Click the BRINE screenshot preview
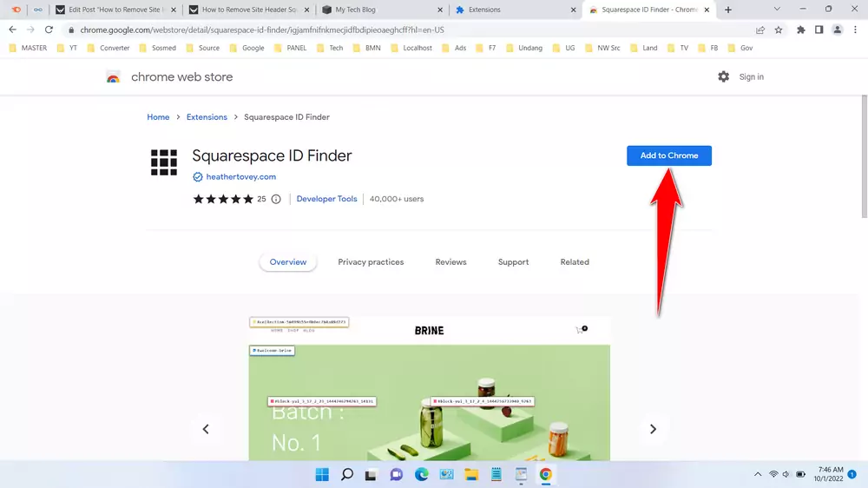Screen dimensions: 868x488 point(429,388)
